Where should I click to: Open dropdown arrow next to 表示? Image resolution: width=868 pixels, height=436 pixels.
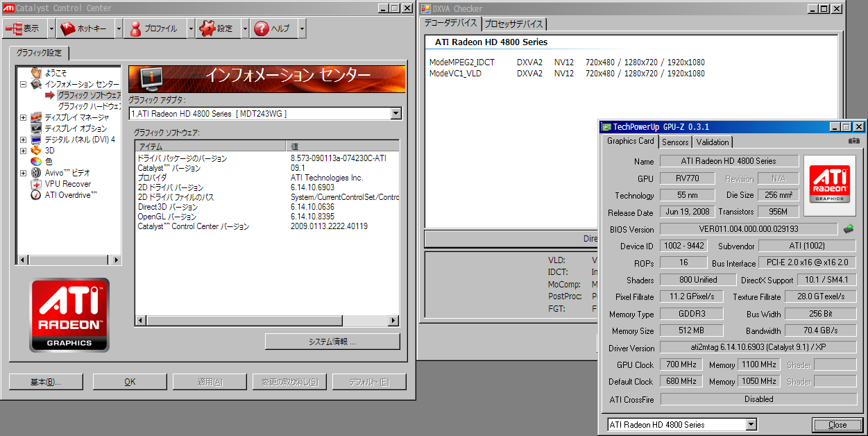[52, 28]
